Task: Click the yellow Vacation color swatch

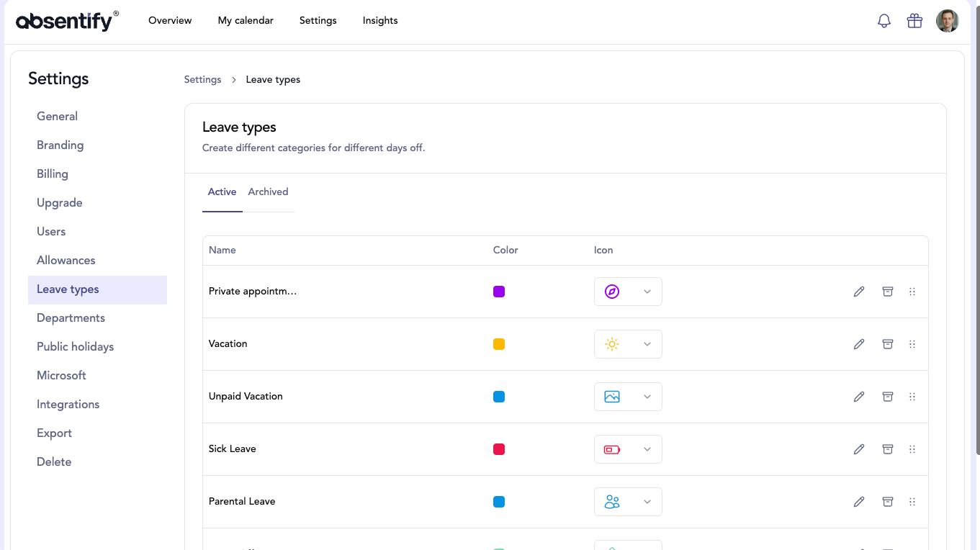Action: [499, 344]
